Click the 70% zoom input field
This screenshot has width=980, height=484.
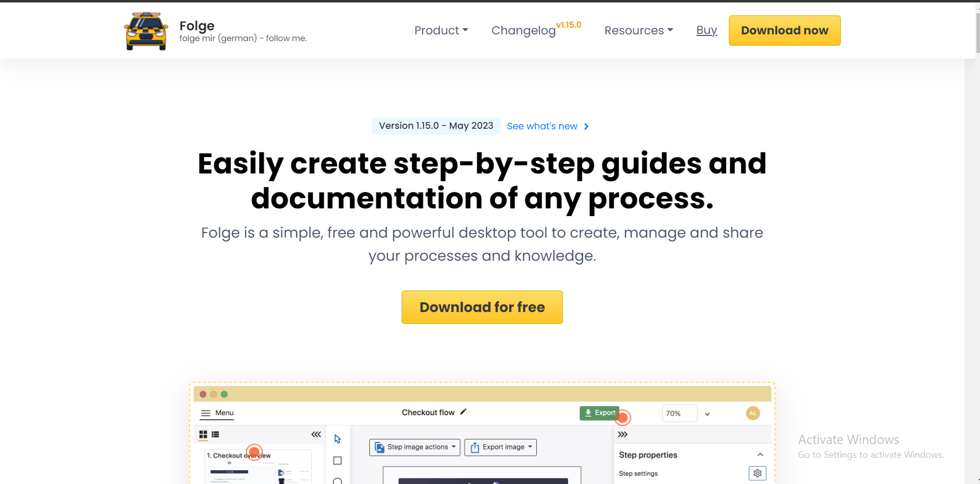pos(679,413)
